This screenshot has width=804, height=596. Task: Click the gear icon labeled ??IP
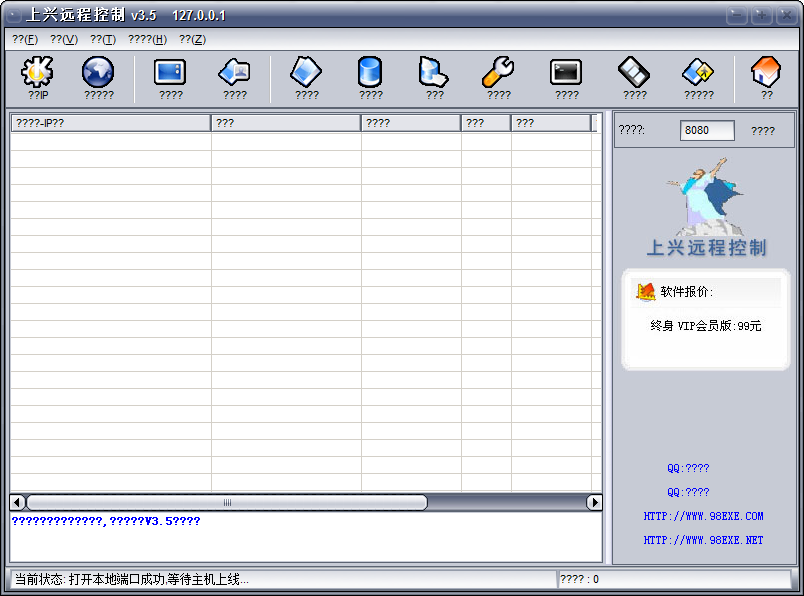(x=37, y=74)
